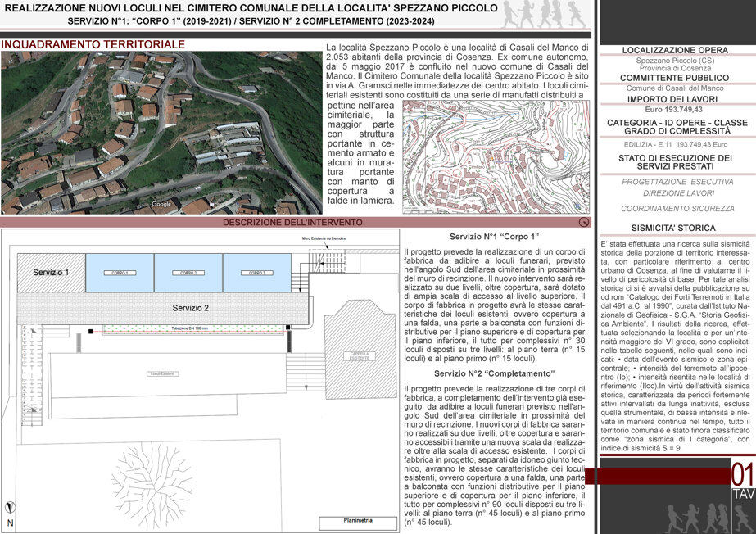Click the tree symbol in the planimetria

pyautogui.click(x=152, y=480)
